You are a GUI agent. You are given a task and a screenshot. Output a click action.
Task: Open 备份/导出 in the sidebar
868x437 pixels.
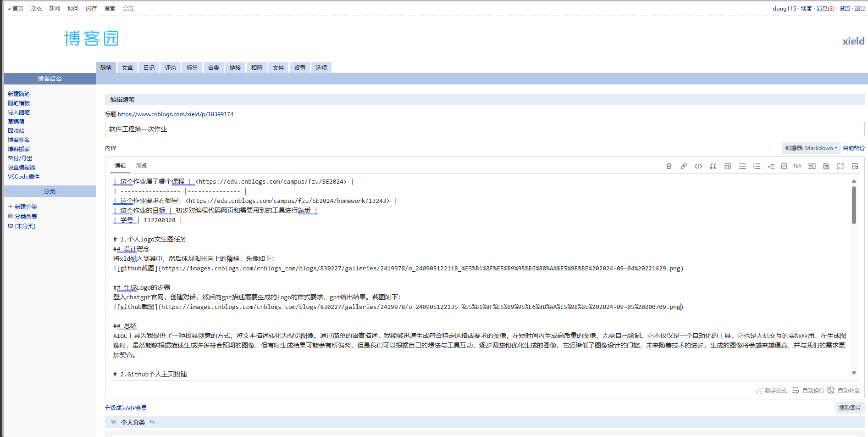[x=20, y=158]
